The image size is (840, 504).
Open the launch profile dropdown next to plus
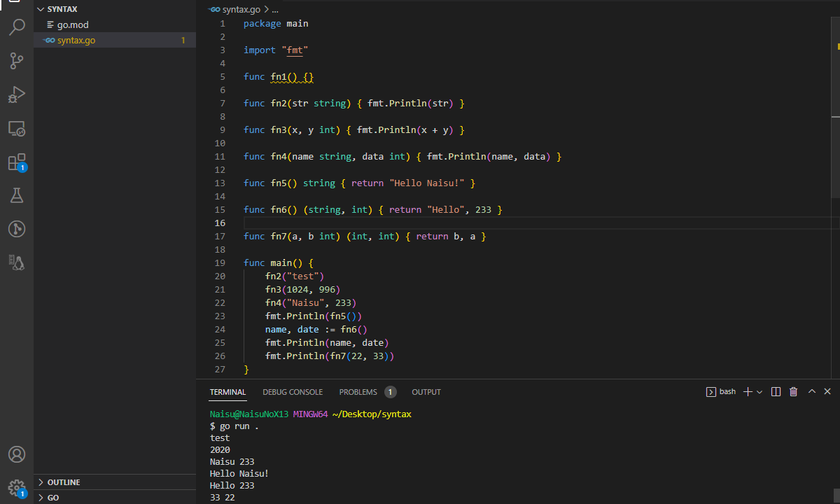tap(759, 392)
